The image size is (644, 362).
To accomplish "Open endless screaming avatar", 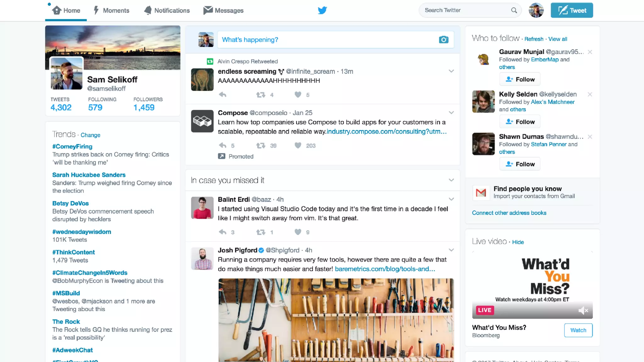I will 202,80.
